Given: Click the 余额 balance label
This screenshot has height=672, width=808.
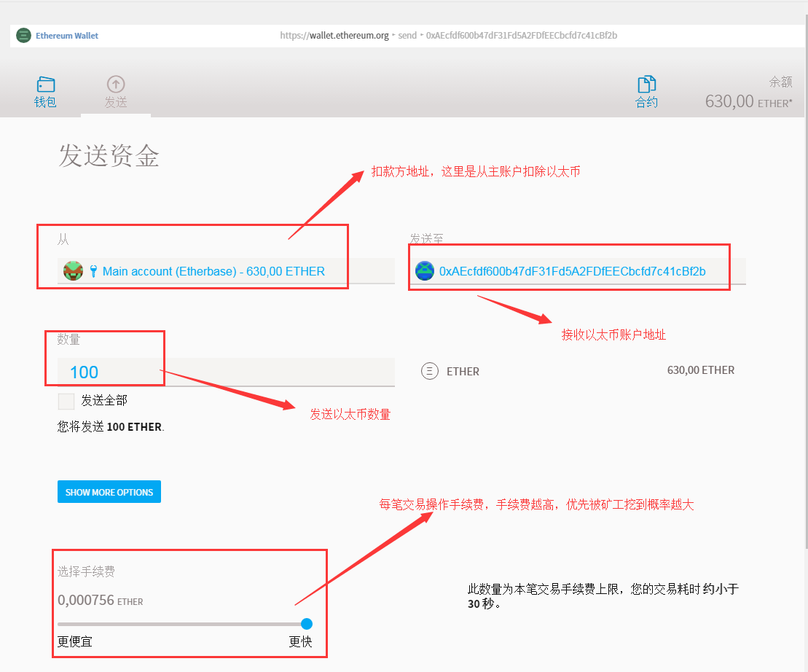Looking at the screenshot, I should click(781, 82).
